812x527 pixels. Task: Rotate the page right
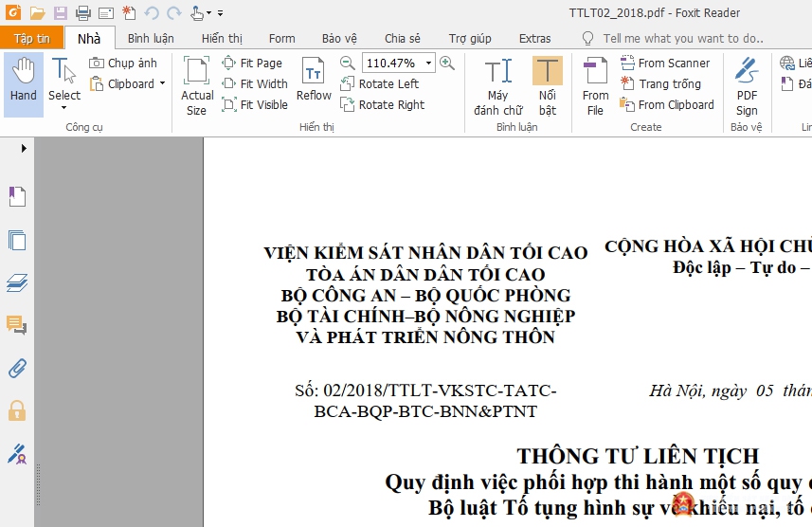coord(382,104)
